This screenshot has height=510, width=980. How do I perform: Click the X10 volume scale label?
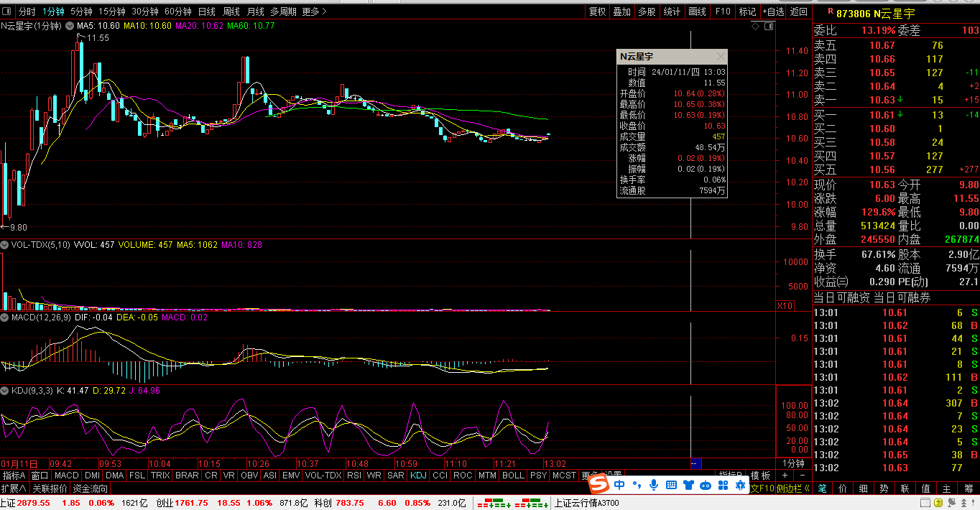785,306
